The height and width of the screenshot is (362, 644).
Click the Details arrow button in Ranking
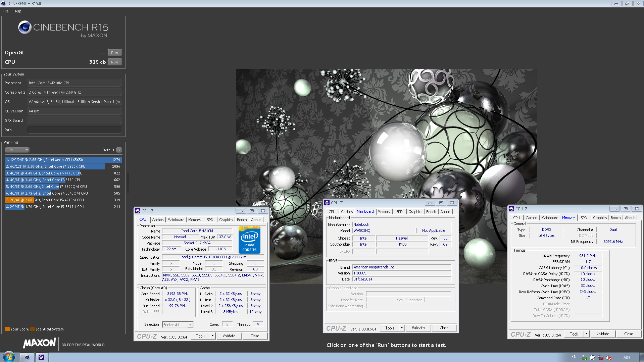coord(119,150)
